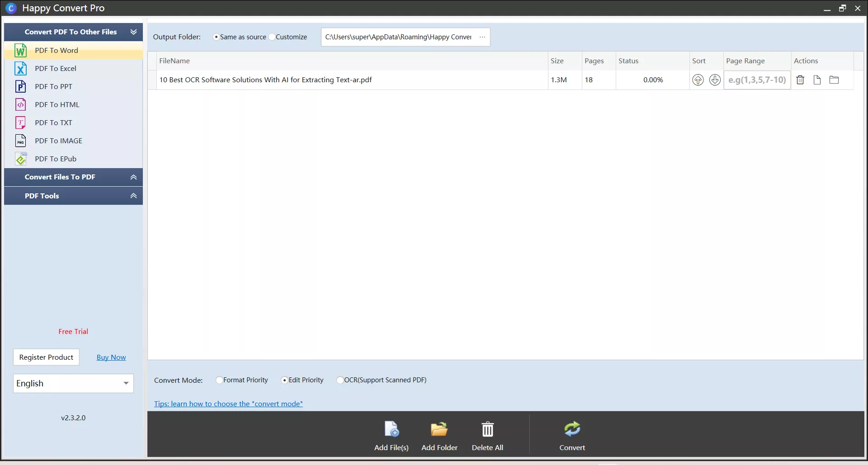Click the Add Folder label
Image resolution: width=868 pixels, height=465 pixels.
point(439,447)
